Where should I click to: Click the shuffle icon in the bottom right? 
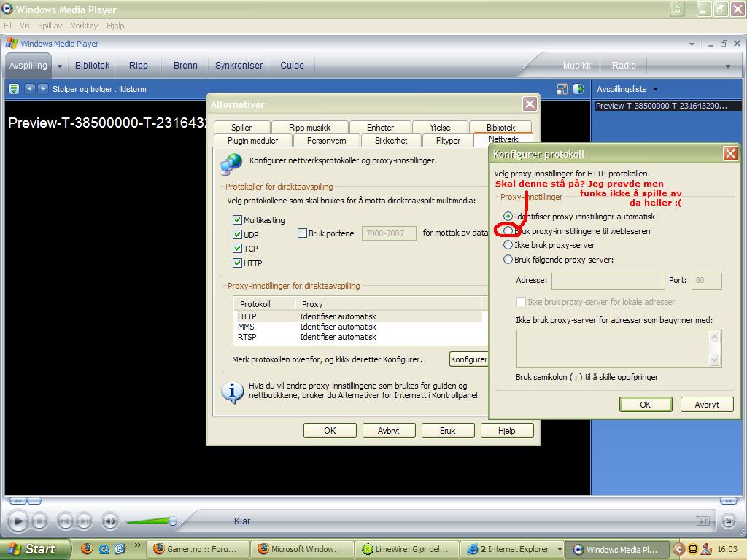703,521
